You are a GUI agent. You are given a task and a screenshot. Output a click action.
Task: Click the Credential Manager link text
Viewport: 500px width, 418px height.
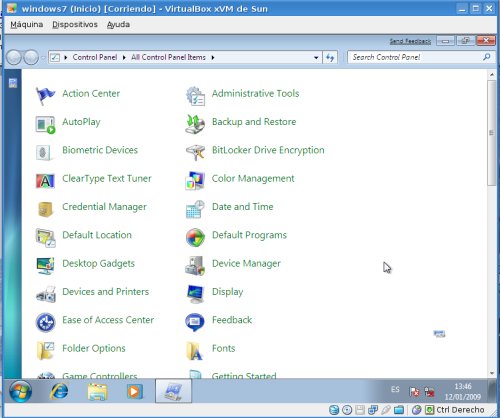coord(104,207)
